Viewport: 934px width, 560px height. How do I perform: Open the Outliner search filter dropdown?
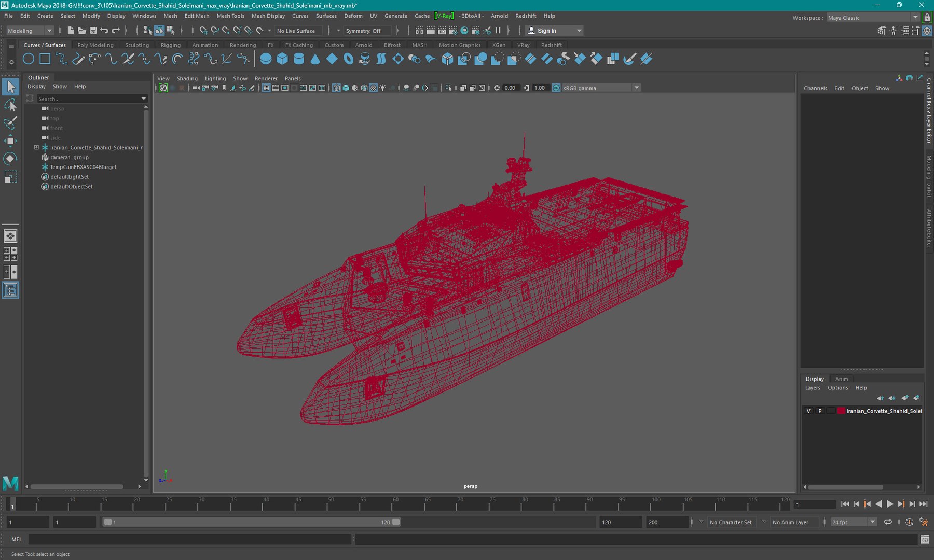click(144, 99)
